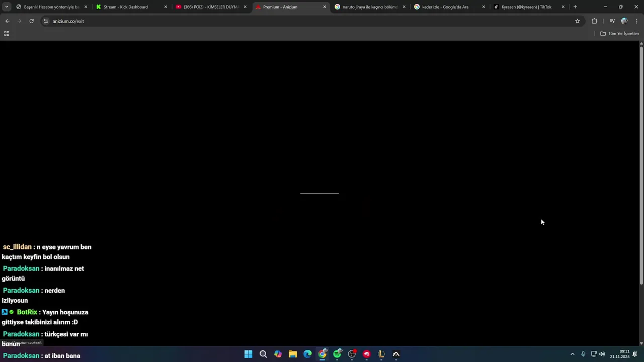
Task: Expand the tab search dropdown
Action: pos(7,7)
